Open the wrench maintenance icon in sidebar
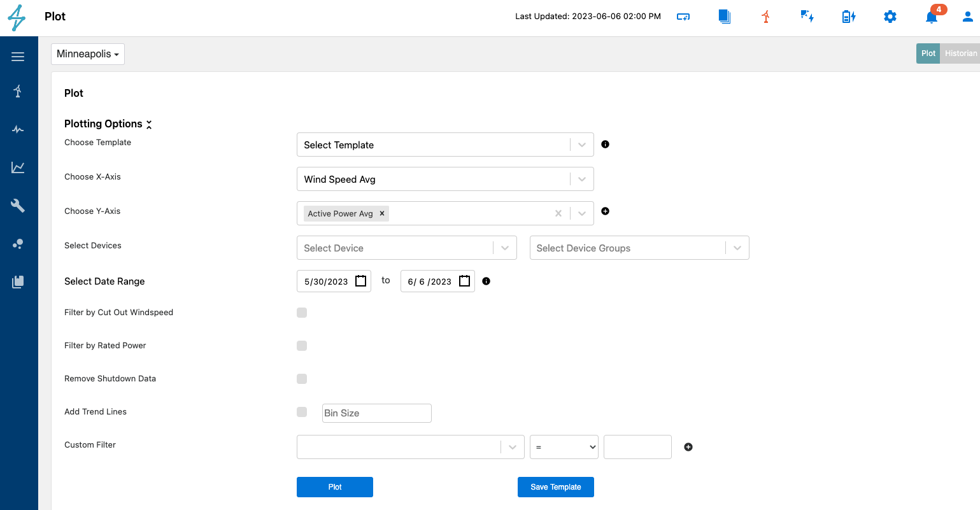The width and height of the screenshot is (980, 510). [18, 206]
